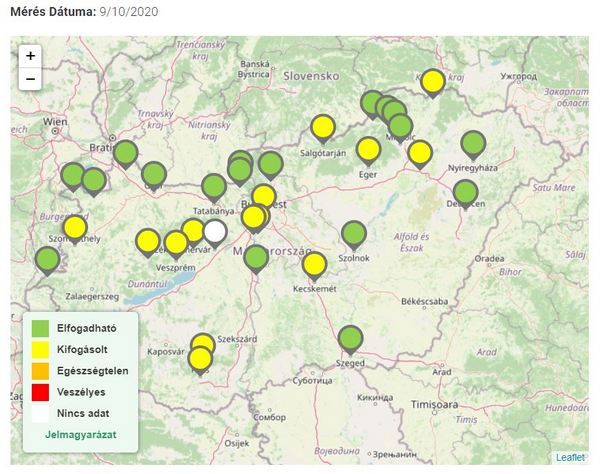Click the yellow marker above Eger
The width and height of the screenshot is (600, 474).
coord(368,149)
